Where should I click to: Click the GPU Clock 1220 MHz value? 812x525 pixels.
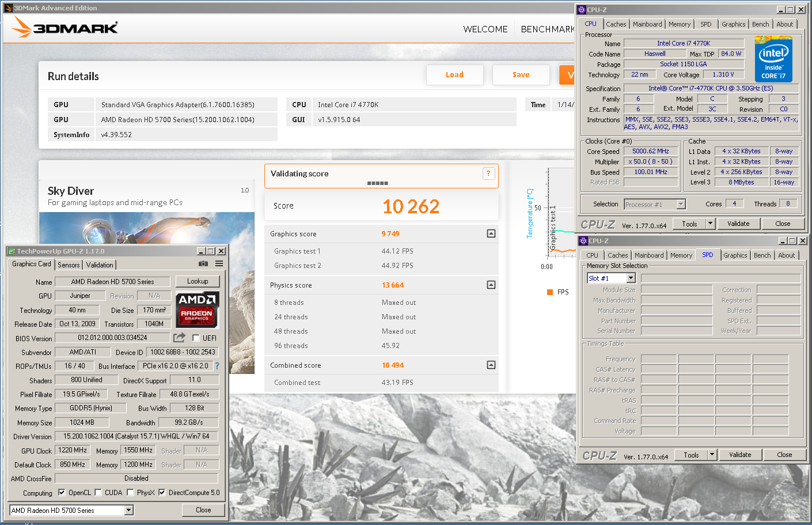(73, 451)
